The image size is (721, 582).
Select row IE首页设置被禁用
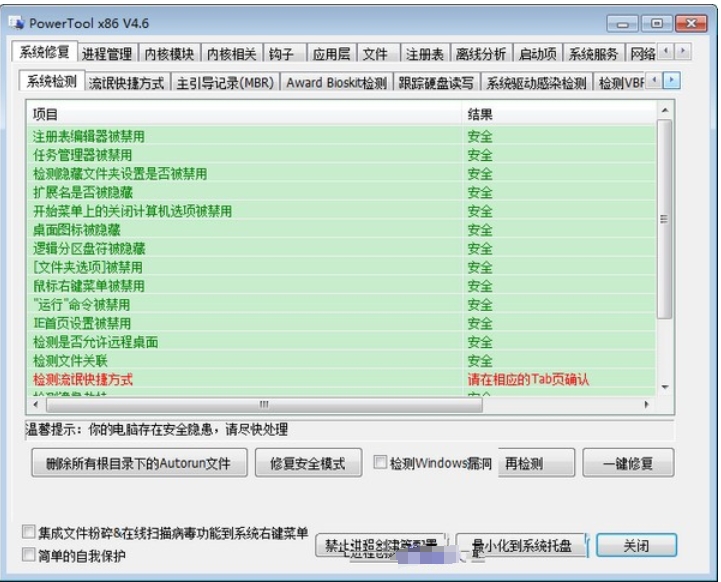[341, 323]
